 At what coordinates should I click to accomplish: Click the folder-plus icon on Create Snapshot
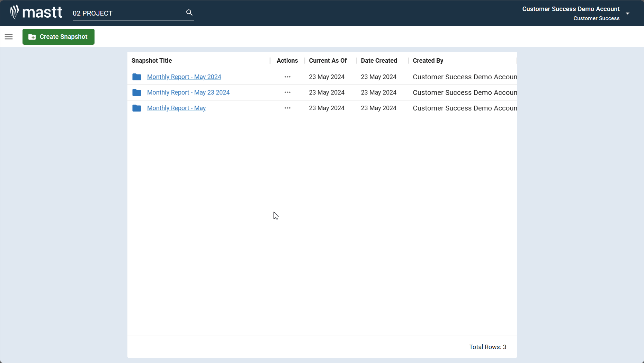[x=32, y=37]
